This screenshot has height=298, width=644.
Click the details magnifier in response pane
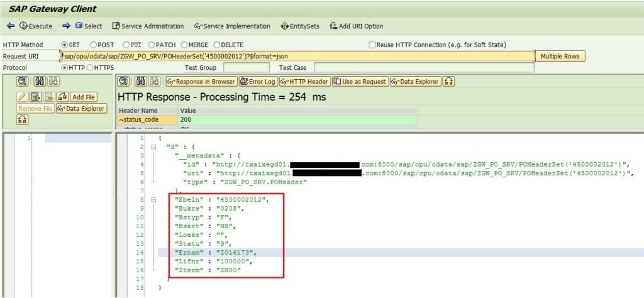(x=125, y=81)
